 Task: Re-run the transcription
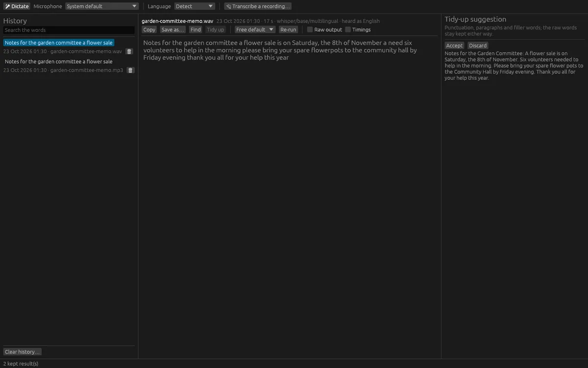[289, 29]
